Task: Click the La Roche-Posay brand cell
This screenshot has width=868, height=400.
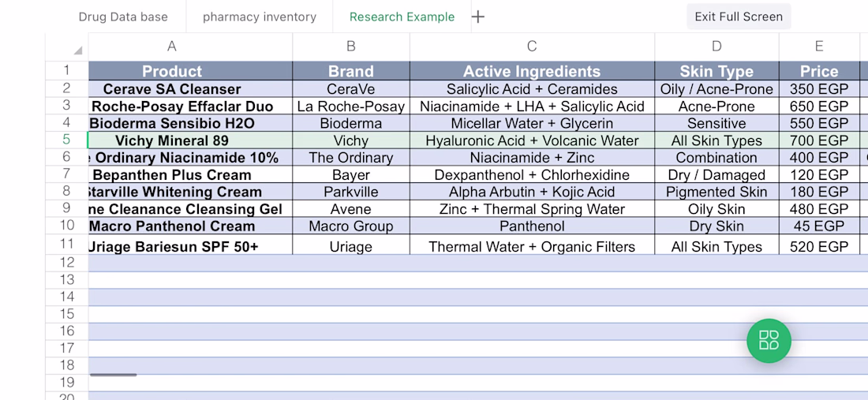Action: 351,107
